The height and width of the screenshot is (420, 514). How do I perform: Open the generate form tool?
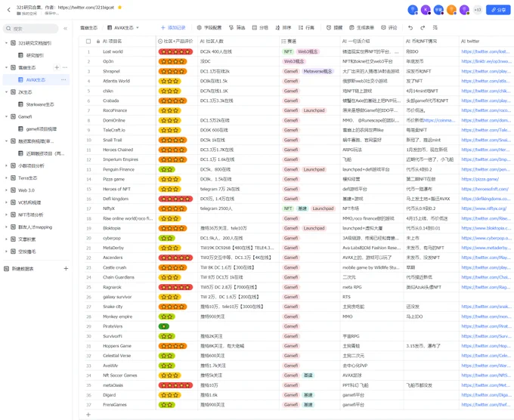click(x=361, y=27)
